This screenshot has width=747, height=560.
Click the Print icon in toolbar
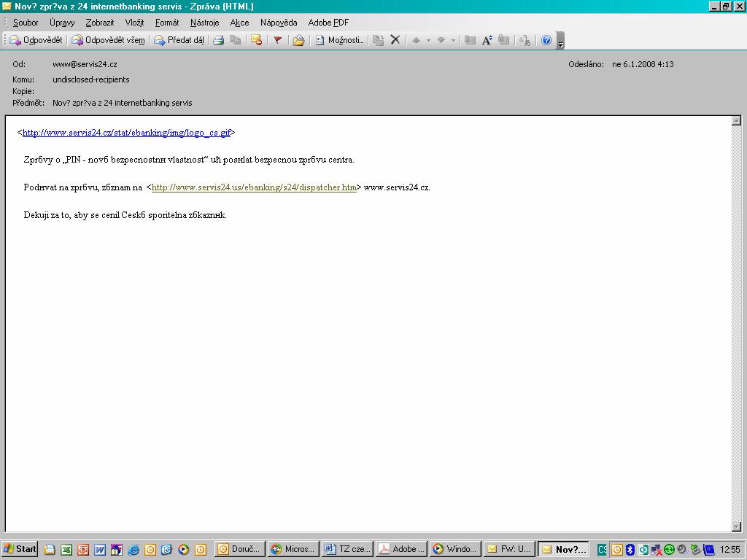218,40
